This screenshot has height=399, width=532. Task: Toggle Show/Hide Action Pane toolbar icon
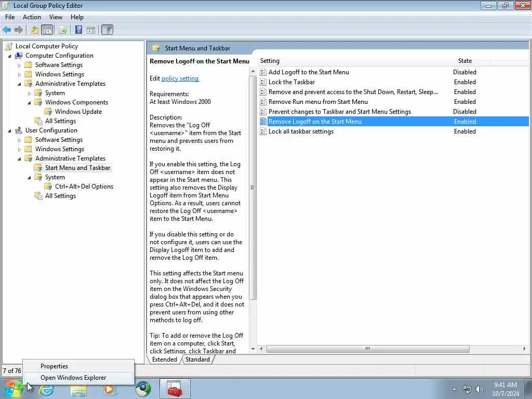91,30
